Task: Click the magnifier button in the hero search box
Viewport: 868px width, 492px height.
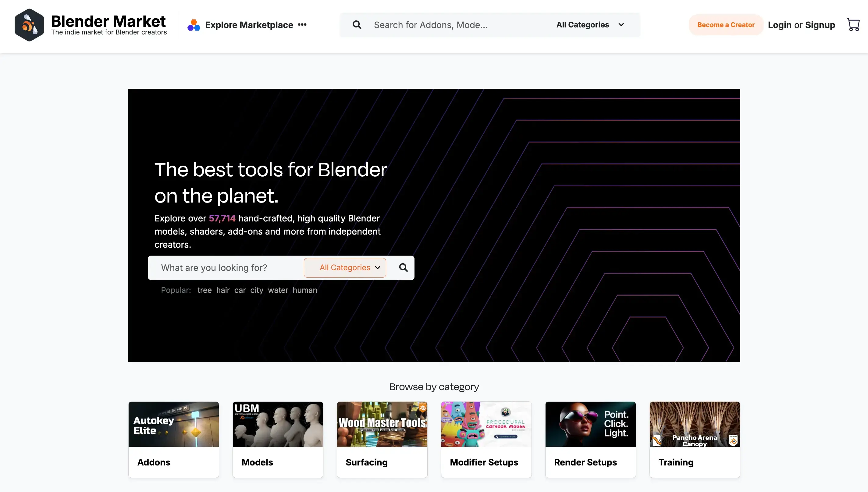Action: coord(403,267)
